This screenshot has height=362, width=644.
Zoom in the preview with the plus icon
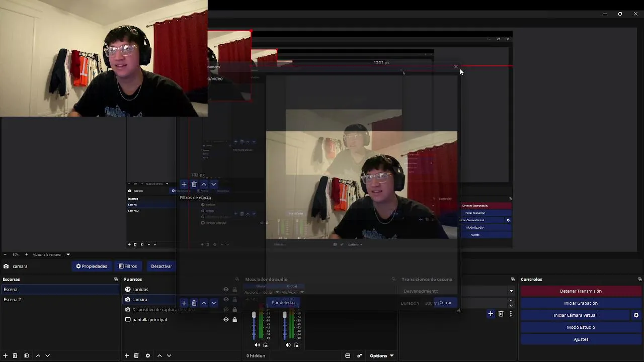point(26,254)
